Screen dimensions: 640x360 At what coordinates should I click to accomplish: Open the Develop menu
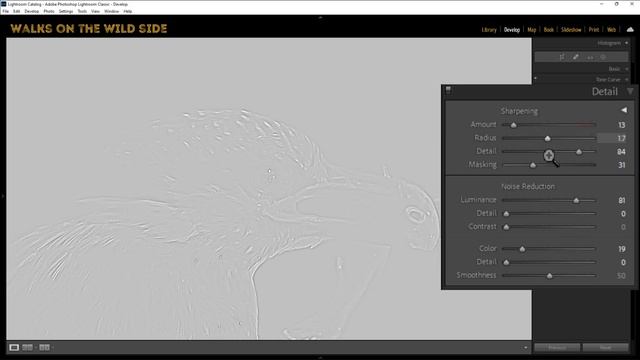tap(31, 11)
